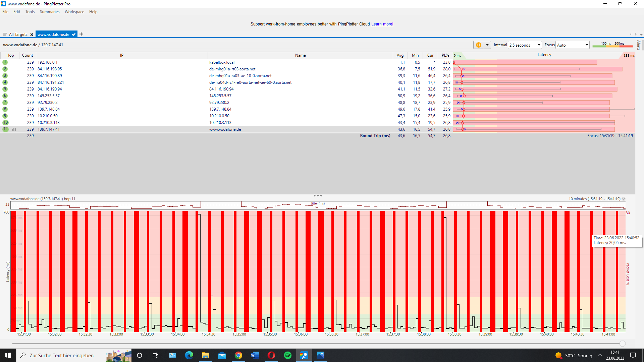The width and height of the screenshot is (644, 362).
Task: Pause the trace with the orange pause button
Action: click(x=479, y=45)
